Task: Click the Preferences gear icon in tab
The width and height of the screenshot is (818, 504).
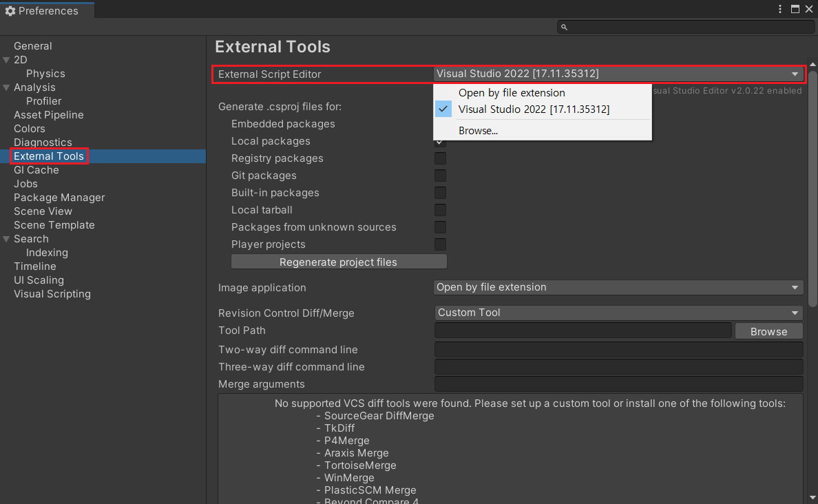Action: coord(10,11)
